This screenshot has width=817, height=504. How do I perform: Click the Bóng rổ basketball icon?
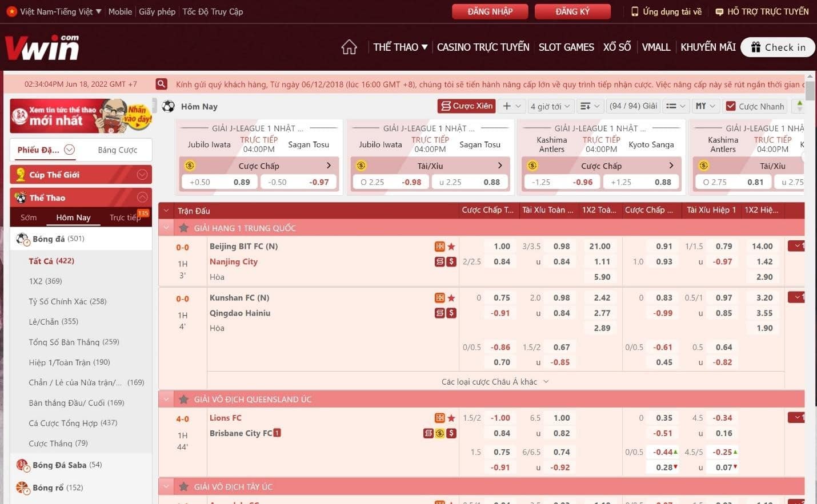(23, 488)
